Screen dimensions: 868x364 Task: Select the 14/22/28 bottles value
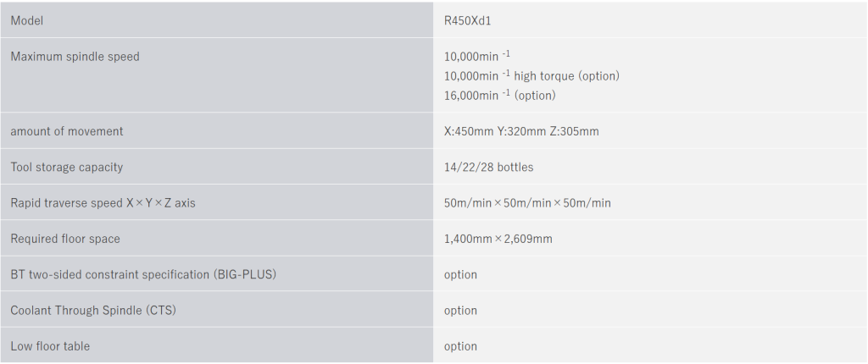tap(488, 168)
